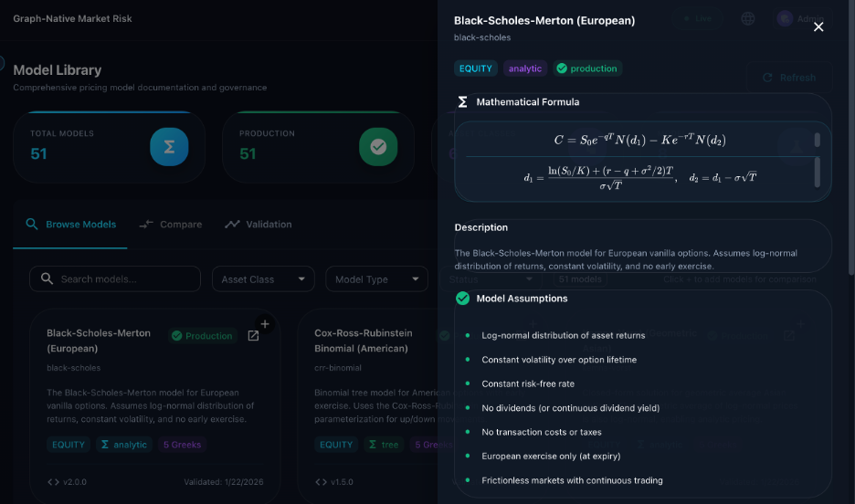855x504 pixels.
Task: Click the detail panel vertical scrollbar
Action: [x=851, y=136]
